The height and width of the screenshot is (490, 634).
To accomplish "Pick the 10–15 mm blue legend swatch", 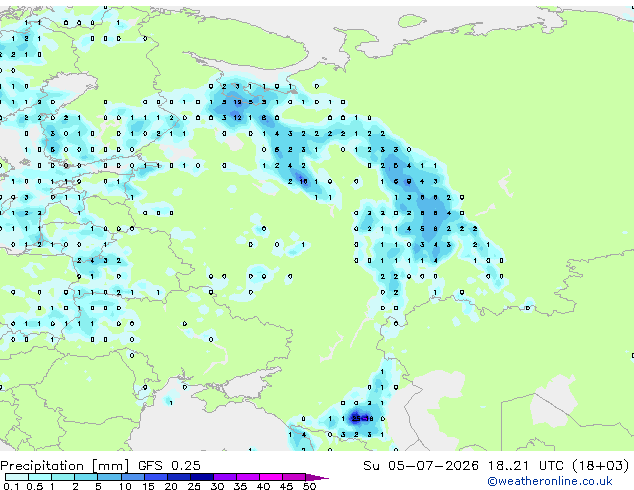I will (x=132, y=477).
